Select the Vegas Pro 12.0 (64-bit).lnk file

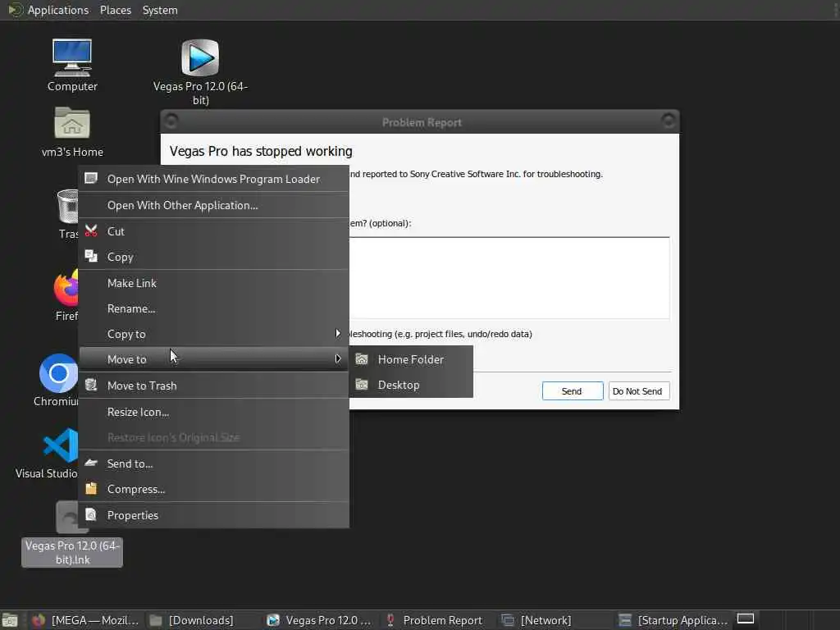pyautogui.click(x=72, y=534)
